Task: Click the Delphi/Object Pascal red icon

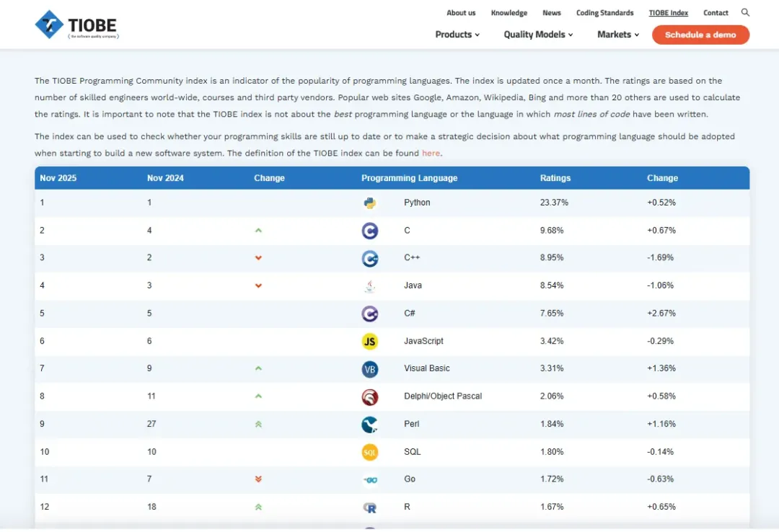Action: point(369,397)
